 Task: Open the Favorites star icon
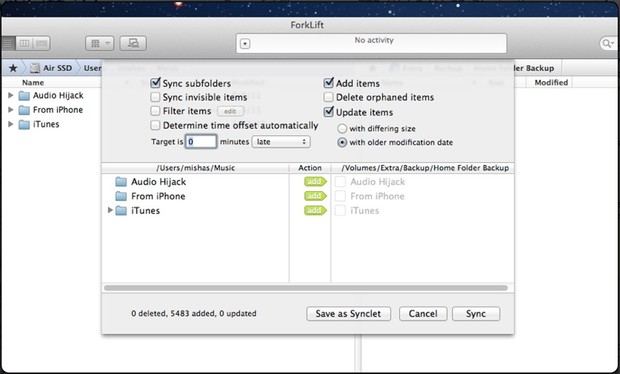[x=13, y=68]
